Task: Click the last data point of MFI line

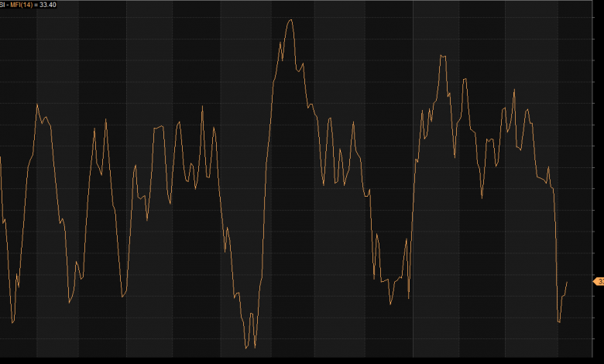Action: pos(567,282)
